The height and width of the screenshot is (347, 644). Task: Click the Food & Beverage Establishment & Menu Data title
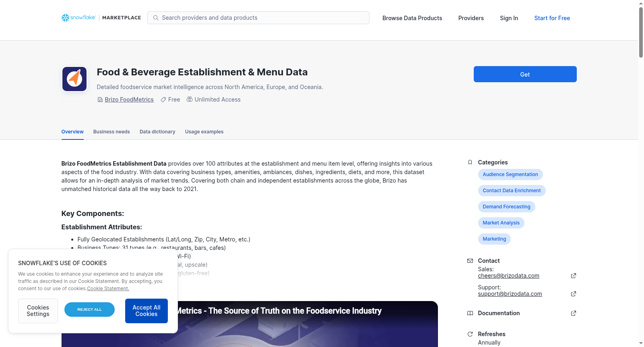(x=202, y=72)
